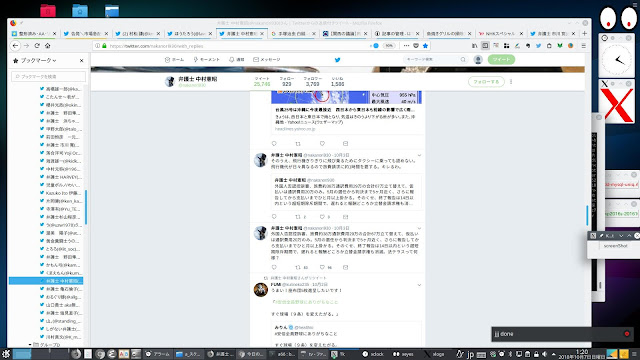Click the jp keyboard layout indicator in the tray
Image resolution: width=640 pixels, height=360 pixels.
point(470,354)
